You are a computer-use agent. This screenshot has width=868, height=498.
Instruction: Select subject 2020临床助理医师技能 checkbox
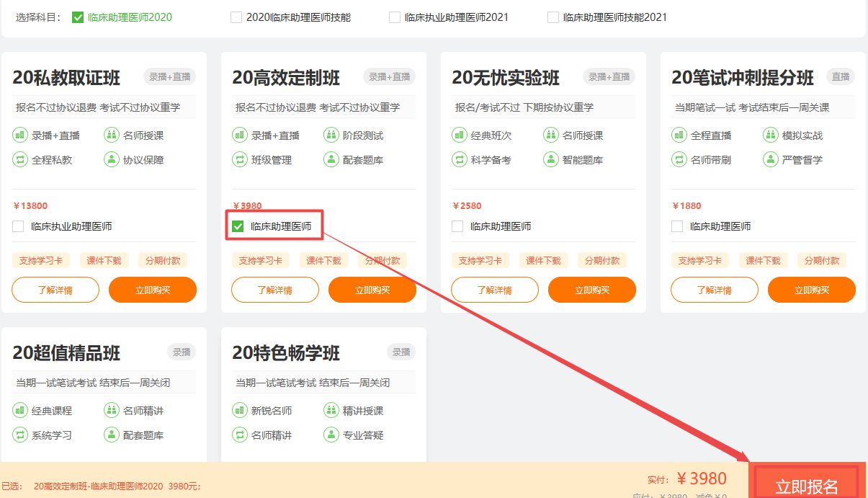click(x=236, y=17)
